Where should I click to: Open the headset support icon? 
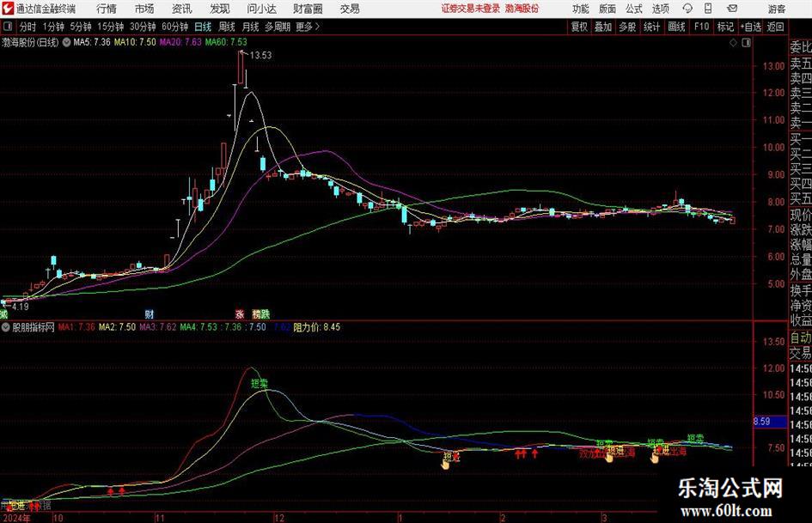click(x=687, y=9)
